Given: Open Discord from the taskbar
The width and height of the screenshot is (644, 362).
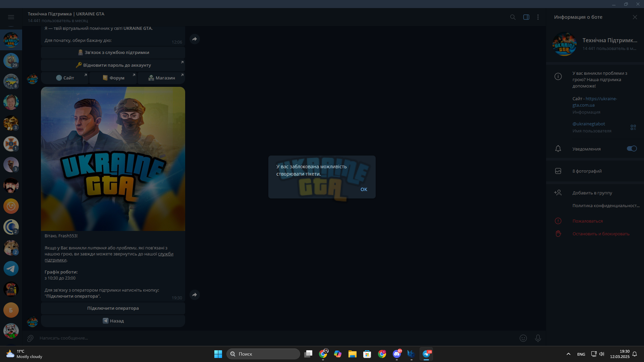Looking at the screenshot, I should [x=397, y=354].
